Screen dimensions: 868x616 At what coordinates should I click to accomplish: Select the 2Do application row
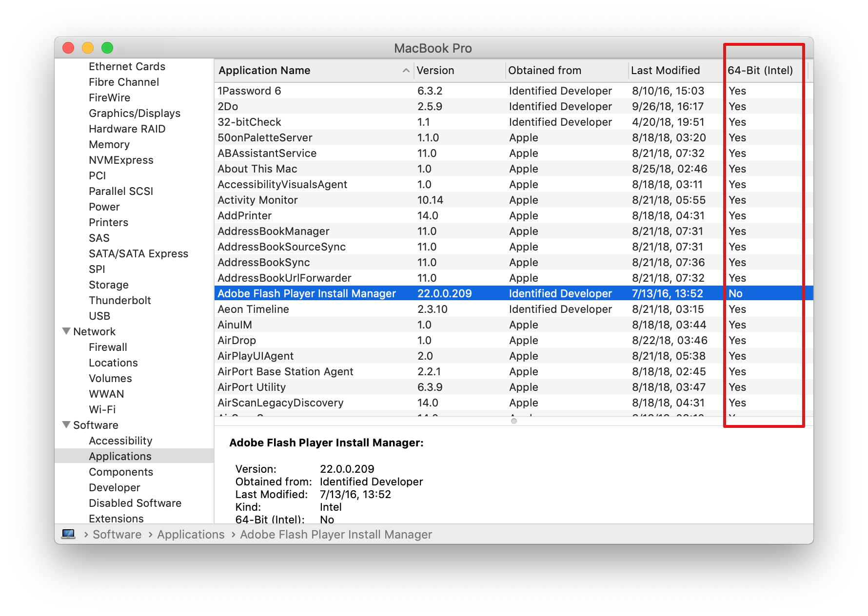(513, 106)
